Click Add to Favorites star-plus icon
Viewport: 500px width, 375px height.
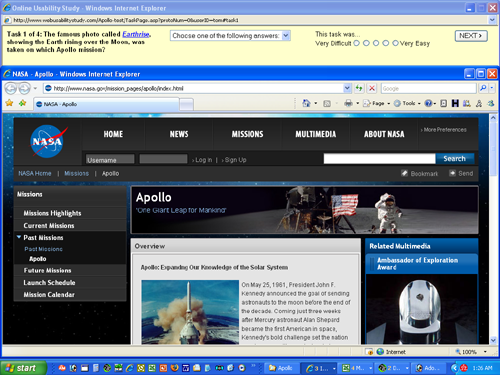pos(23,103)
